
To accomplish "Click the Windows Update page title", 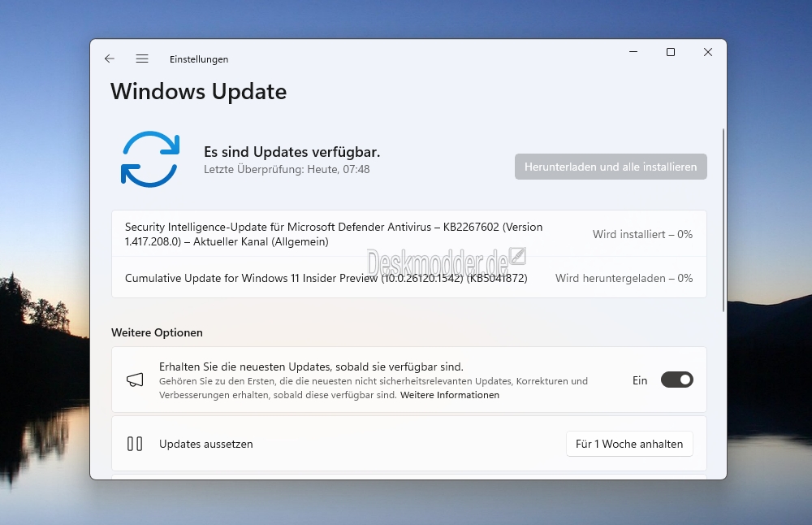I will [198, 92].
